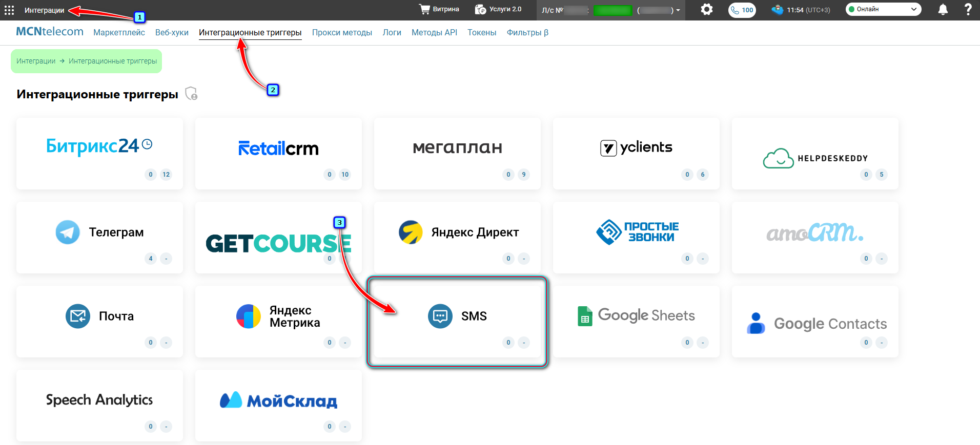Open the help question mark

pos(968,9)
